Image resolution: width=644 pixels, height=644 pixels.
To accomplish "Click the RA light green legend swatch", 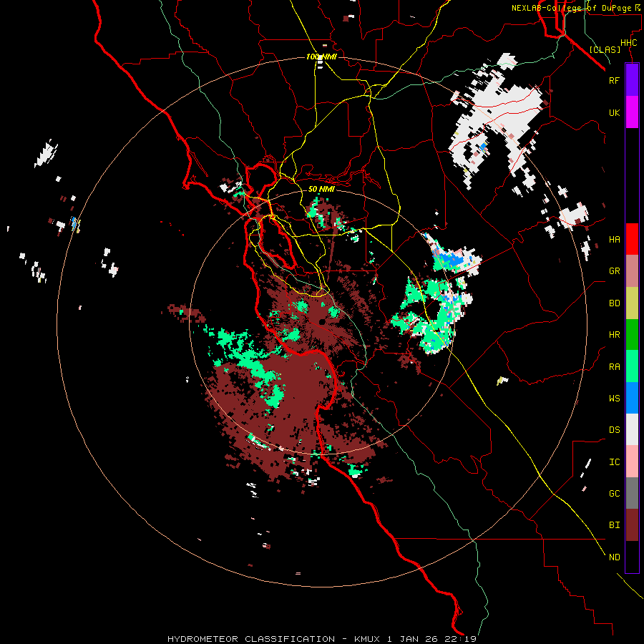I will (632, 366).
